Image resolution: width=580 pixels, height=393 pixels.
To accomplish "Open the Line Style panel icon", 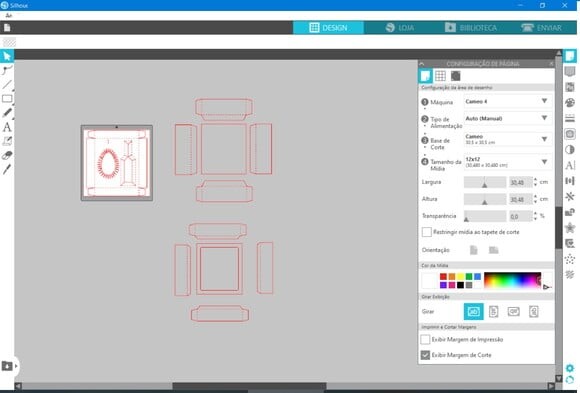I will (x=570, y=118).
